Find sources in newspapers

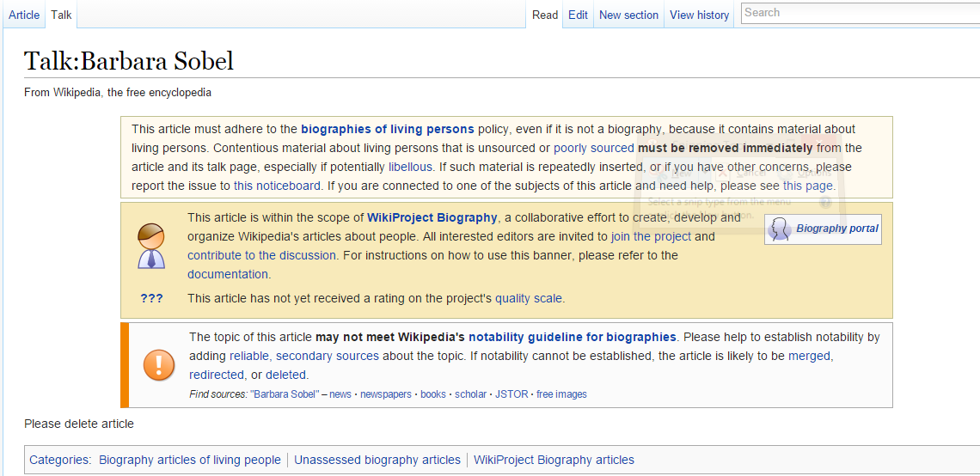(x=386, y=394)
